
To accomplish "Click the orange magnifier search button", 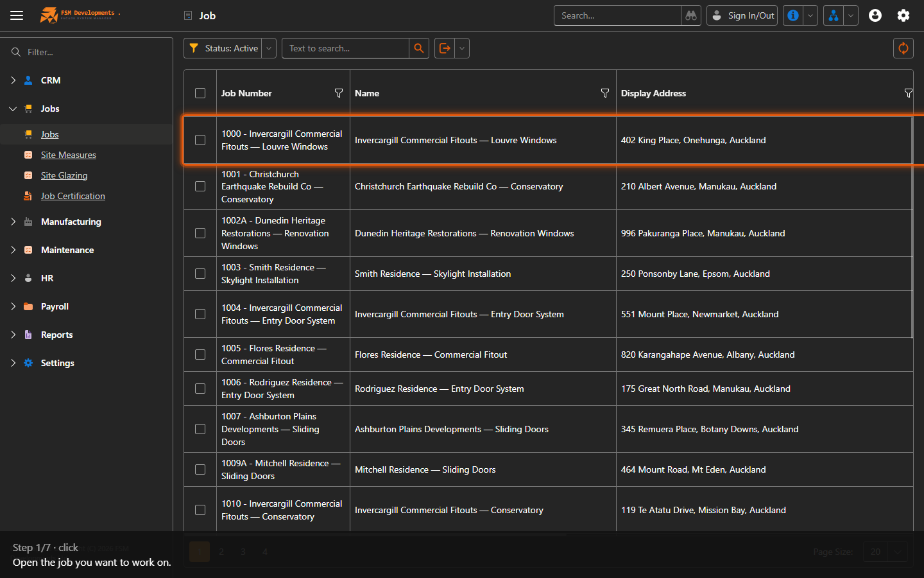I will coord(419,48).
